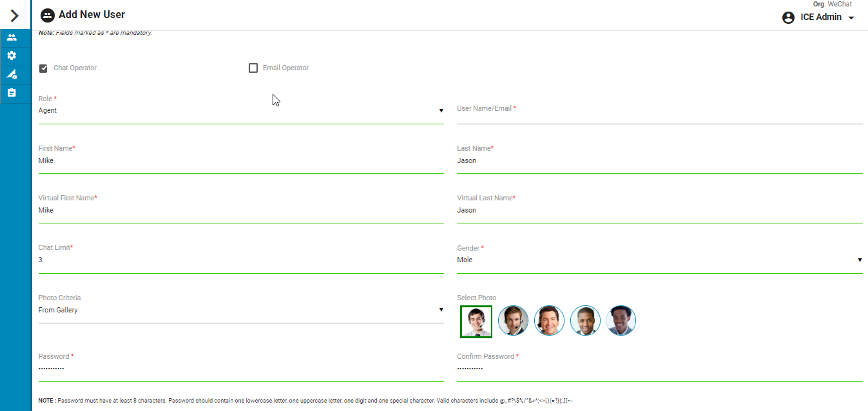Click the Chat Limit field

[240, 260]
